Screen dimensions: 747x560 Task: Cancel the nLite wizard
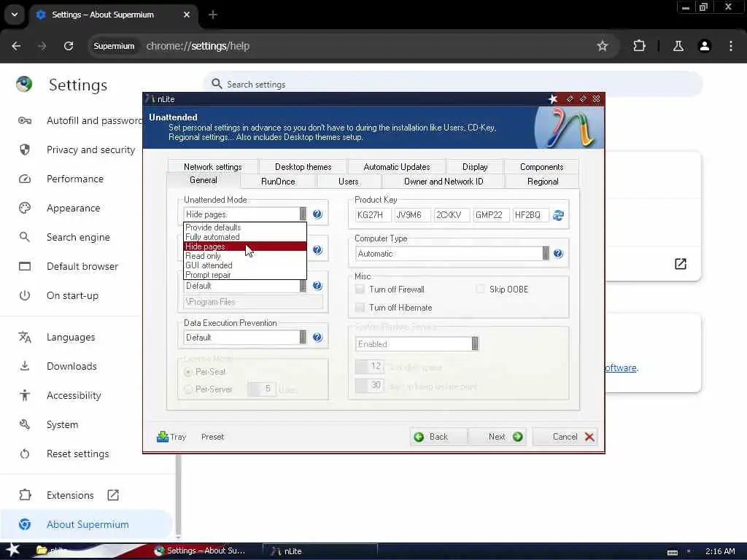[x=565, y=437]
